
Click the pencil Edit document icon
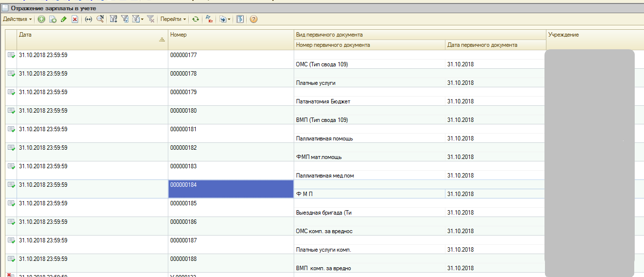(x=64, y=19)
